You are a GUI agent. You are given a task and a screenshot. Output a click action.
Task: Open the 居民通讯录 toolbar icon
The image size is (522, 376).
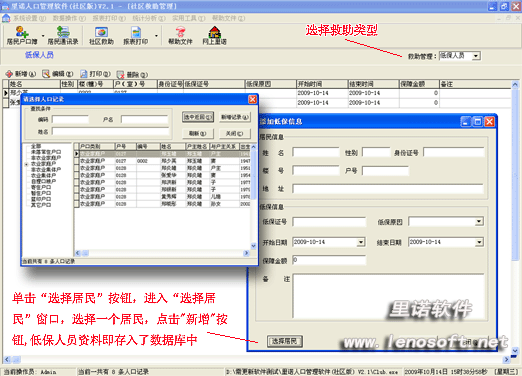click(x=63, y=32)
